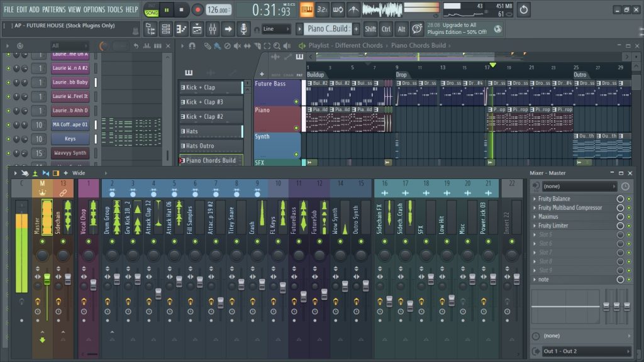This screenshot has height=362, width=644.
Task: Select the paint brush tool in the playlist
Action: [217, 46]
